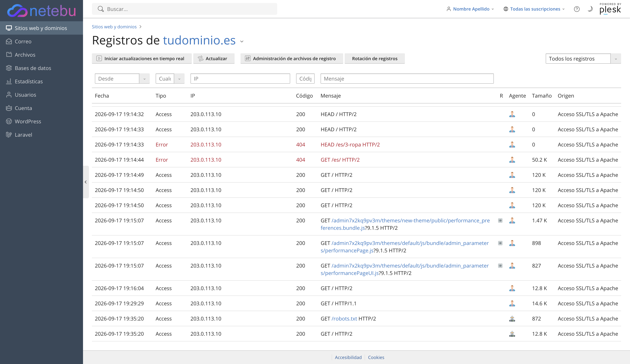Open Laravel in the sidebar
This screenshot has width=630, height=364.
42,135
